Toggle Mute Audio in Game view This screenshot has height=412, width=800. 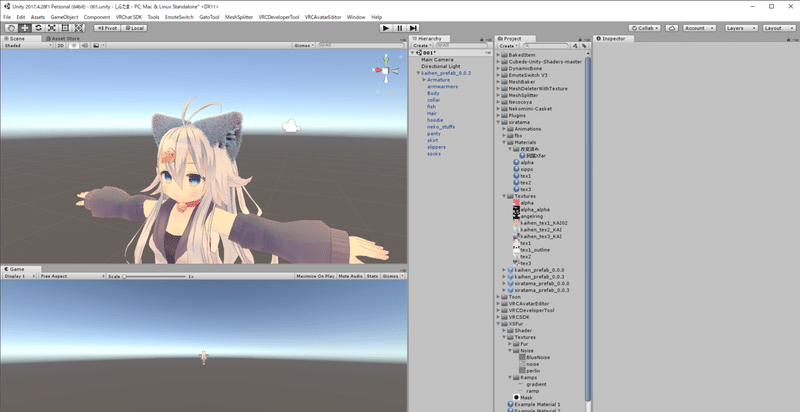pyautogui.click(x=351, y=276)
